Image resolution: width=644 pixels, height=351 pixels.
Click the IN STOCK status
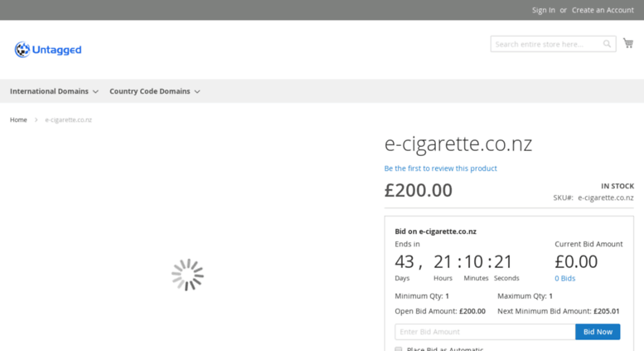click(617, 186)
